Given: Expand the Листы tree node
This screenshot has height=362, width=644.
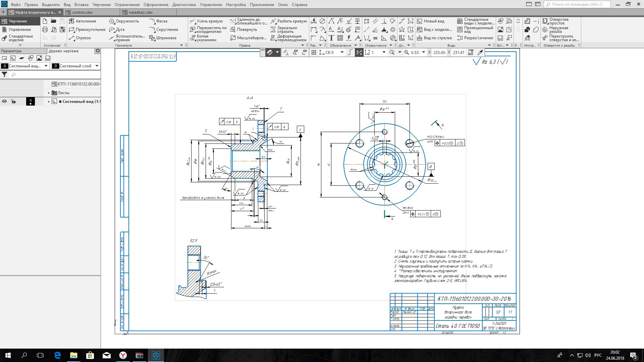Looking at the screenshot, I should (49, 93).
